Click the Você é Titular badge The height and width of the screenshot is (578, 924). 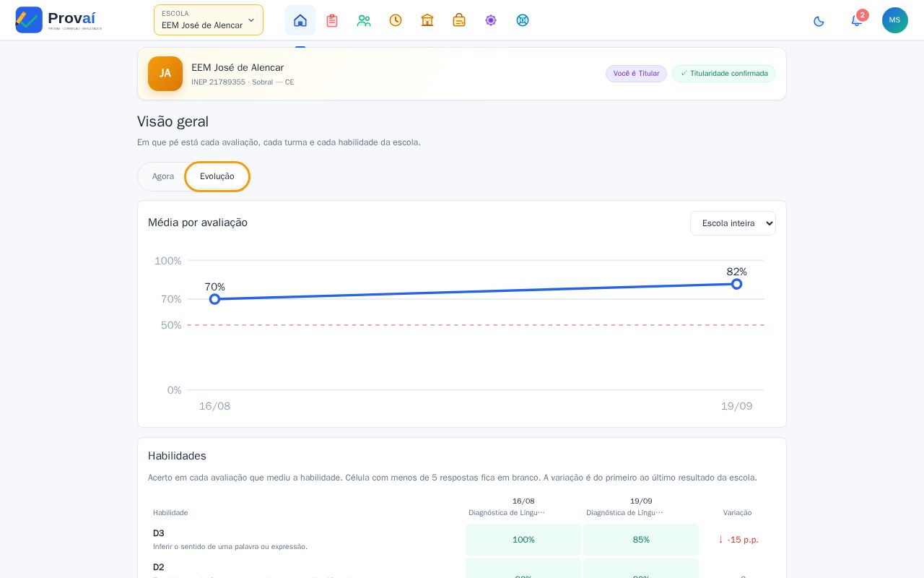(636, 74)
